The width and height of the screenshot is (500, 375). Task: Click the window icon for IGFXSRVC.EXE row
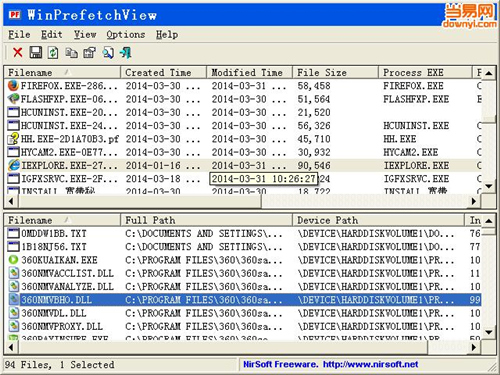(13, 179)
